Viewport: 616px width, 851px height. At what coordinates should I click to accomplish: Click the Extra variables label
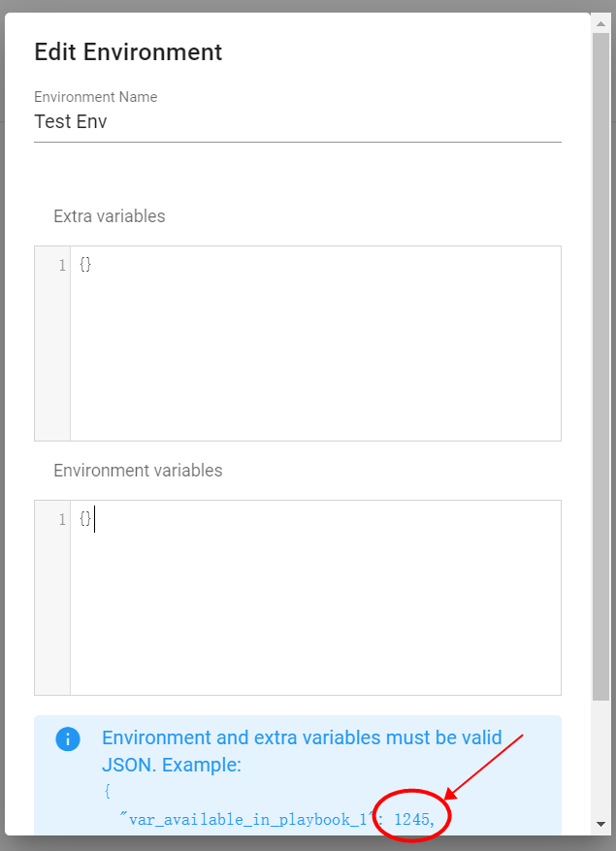click(x=110, y=216)
